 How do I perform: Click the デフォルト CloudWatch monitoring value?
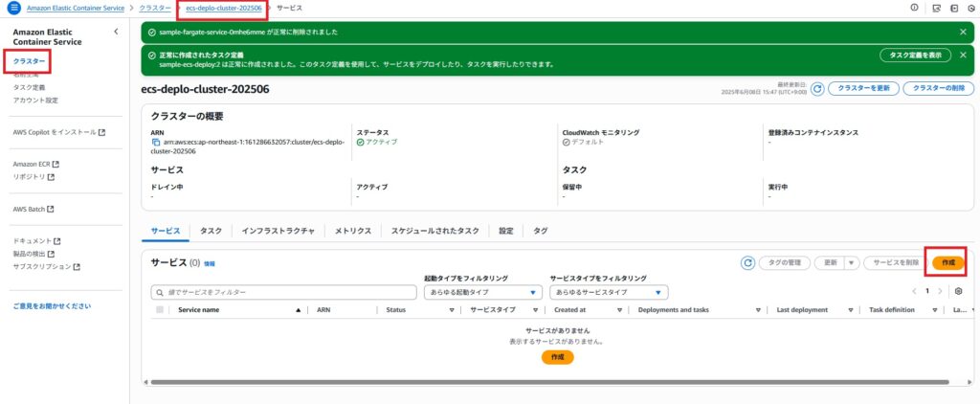[587, 142]
